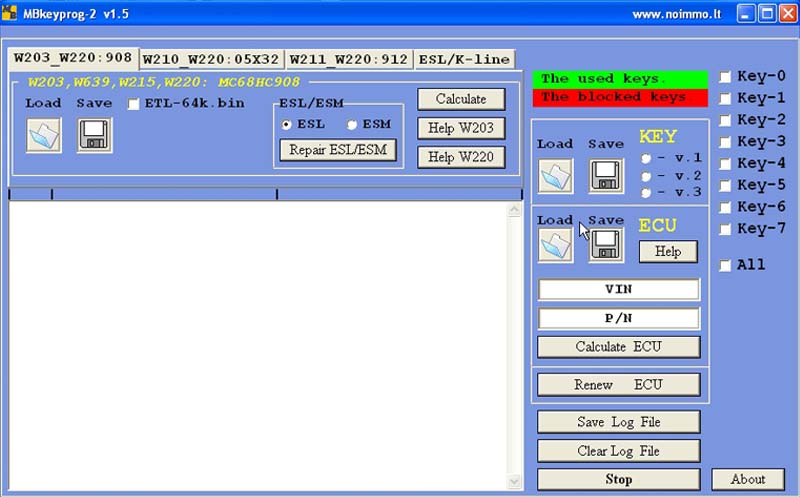
Task: Switch to the W210_W220:05X32 tab
Action: point(211,59)
